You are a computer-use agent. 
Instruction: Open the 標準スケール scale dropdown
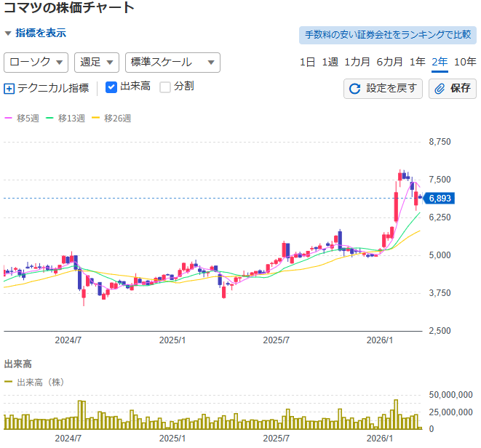[172, 63]
